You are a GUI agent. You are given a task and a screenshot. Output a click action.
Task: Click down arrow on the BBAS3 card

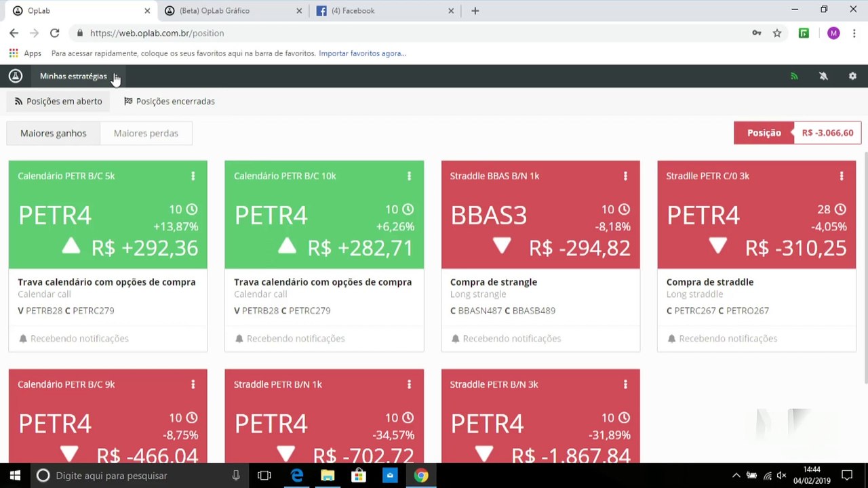pyautogui.click(x=502, y=246)
